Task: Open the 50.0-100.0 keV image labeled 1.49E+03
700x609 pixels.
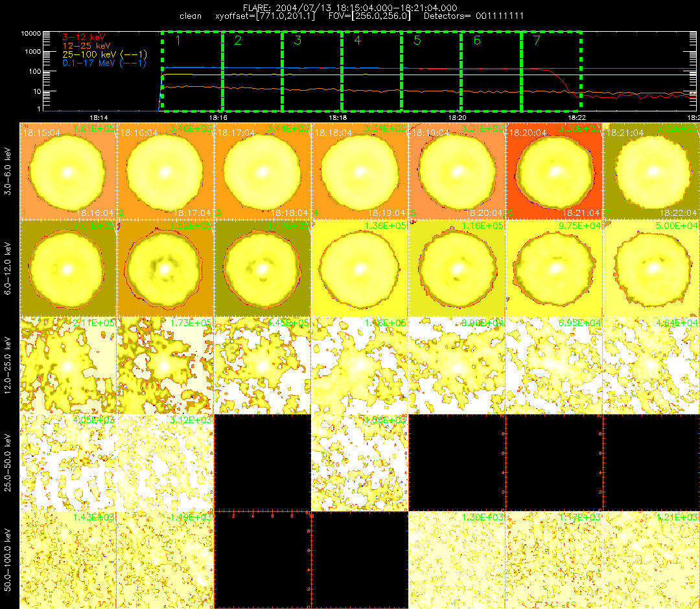Action: (x=166, y=560)
